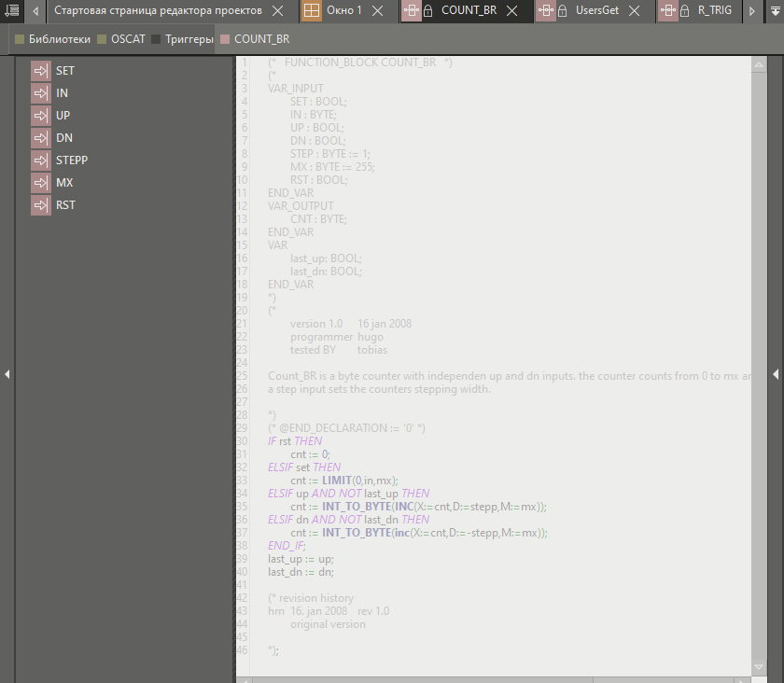Click the UP input variable icon
The image size is (784, 683).
(40, 116)
